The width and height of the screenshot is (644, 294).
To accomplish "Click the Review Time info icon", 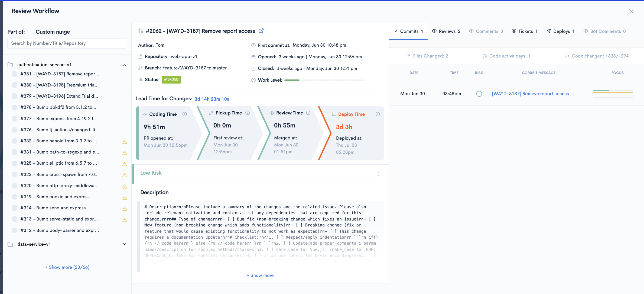I will [308, 113].
